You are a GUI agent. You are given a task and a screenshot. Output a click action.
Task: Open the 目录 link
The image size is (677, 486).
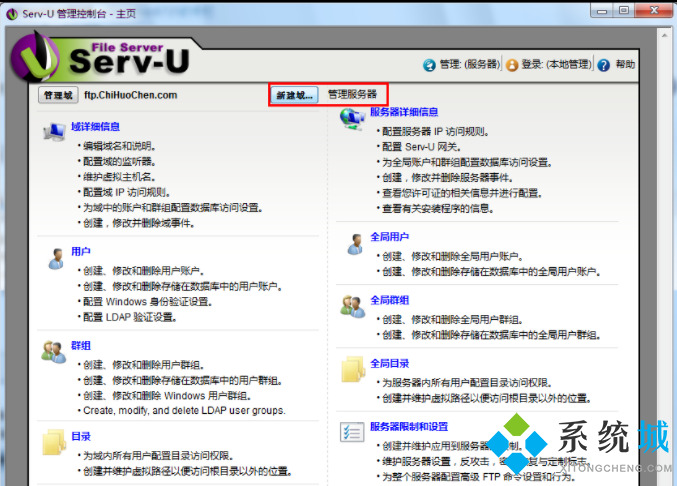(81, 436)
